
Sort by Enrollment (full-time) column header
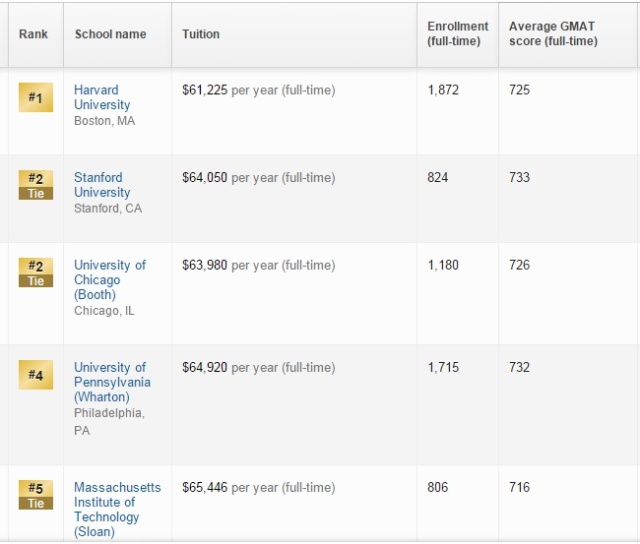point(458,34)
